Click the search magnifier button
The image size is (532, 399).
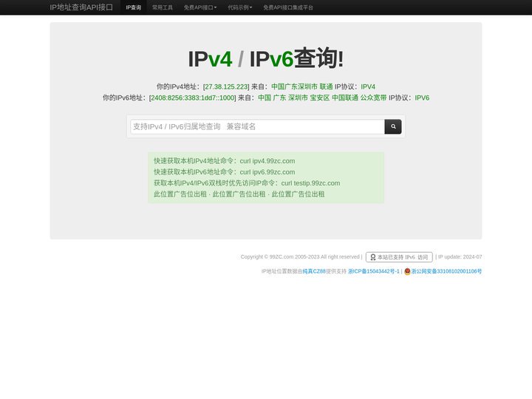click(393, 126)
